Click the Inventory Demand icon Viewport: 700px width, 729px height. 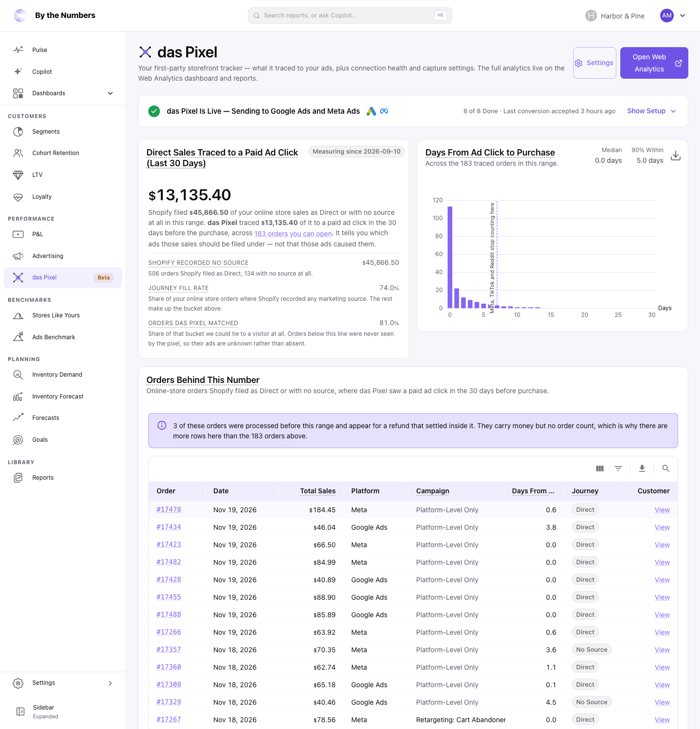(18, 375)
